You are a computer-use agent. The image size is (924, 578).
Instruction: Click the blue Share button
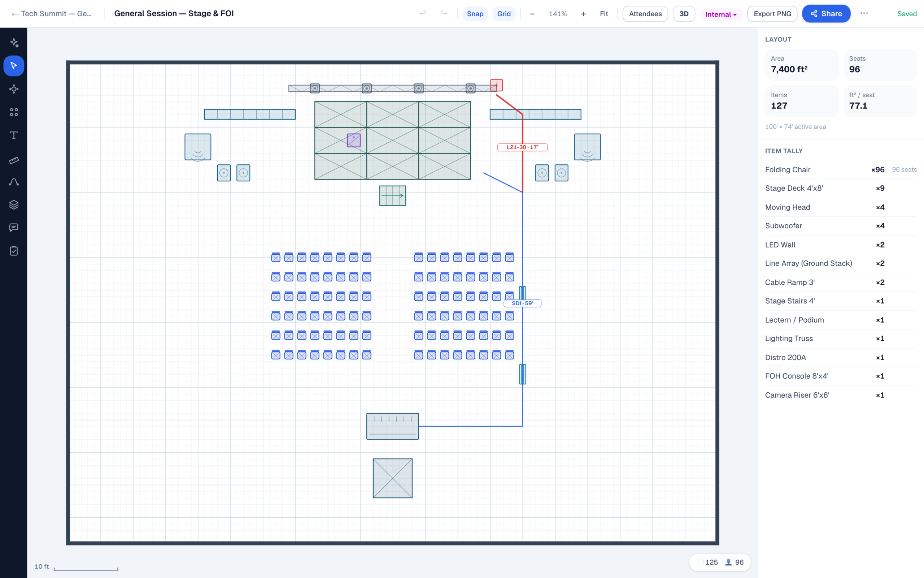(826, 14)
